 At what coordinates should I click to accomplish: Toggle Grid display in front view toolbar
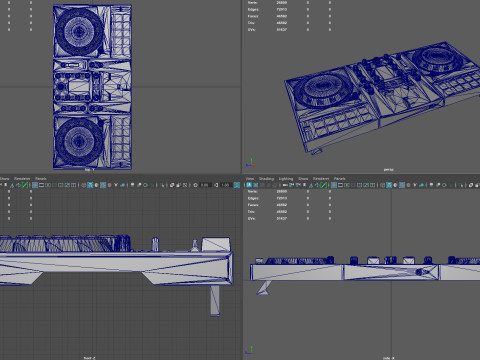click(x=35, y=185)
